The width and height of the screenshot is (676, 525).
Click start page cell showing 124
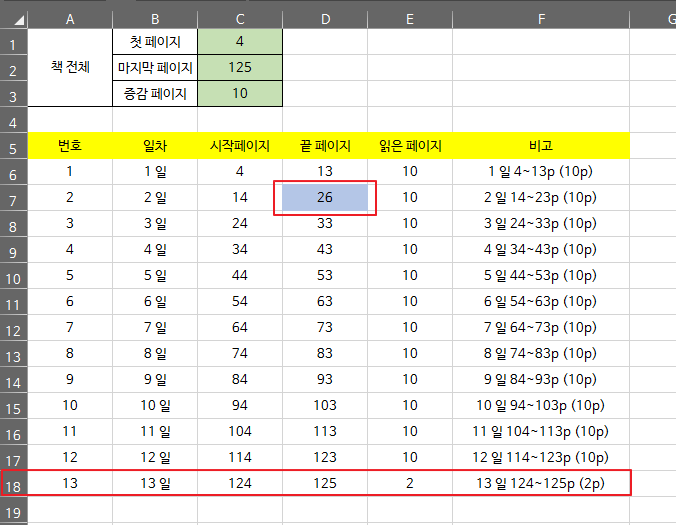[x=240, y=484]
